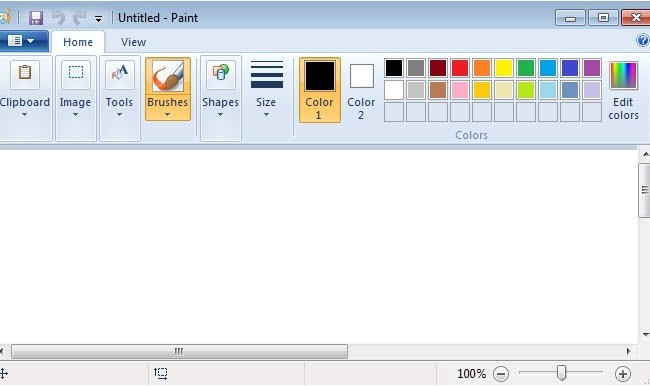
Task: Pick the orange palette swatch
Action: pos(482,68)
